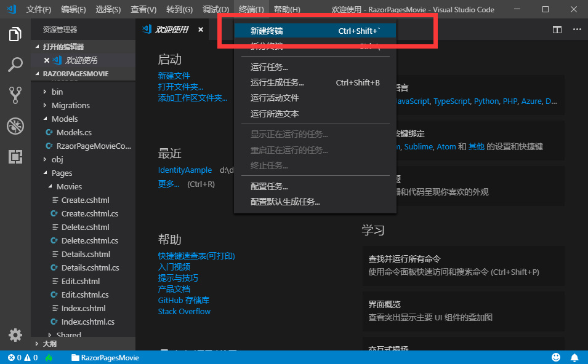
Task: Open the 编辑(E) menu
Action: pos(73,9)
